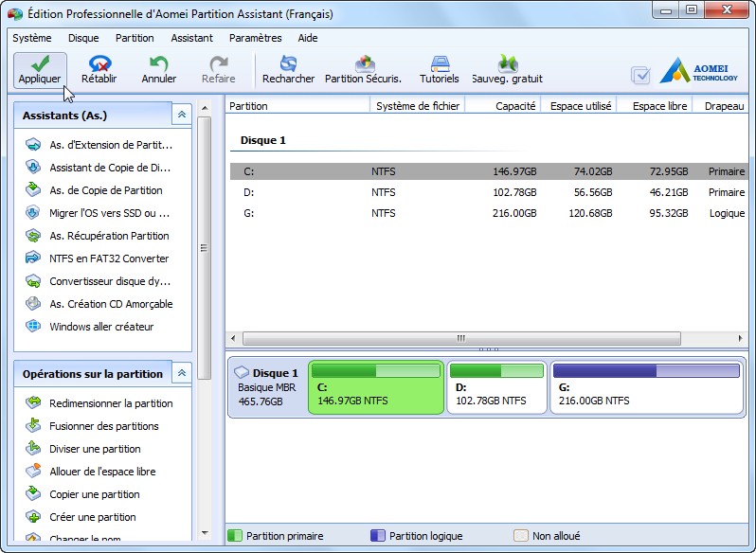Click the Aomei Technology logo
This screenshot has width=756, height=553.
(698, 70)
